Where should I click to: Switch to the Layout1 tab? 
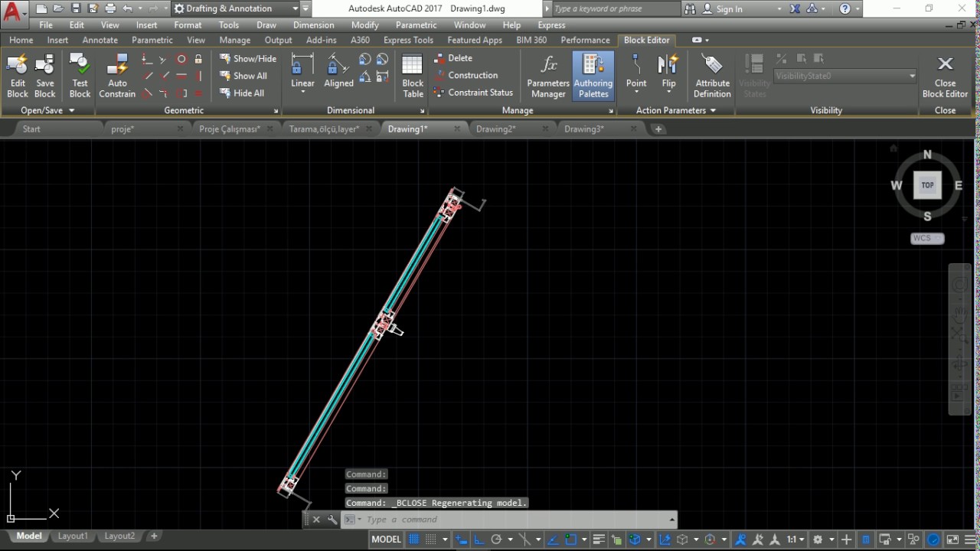pyautogui.click(x=73, y=536)
